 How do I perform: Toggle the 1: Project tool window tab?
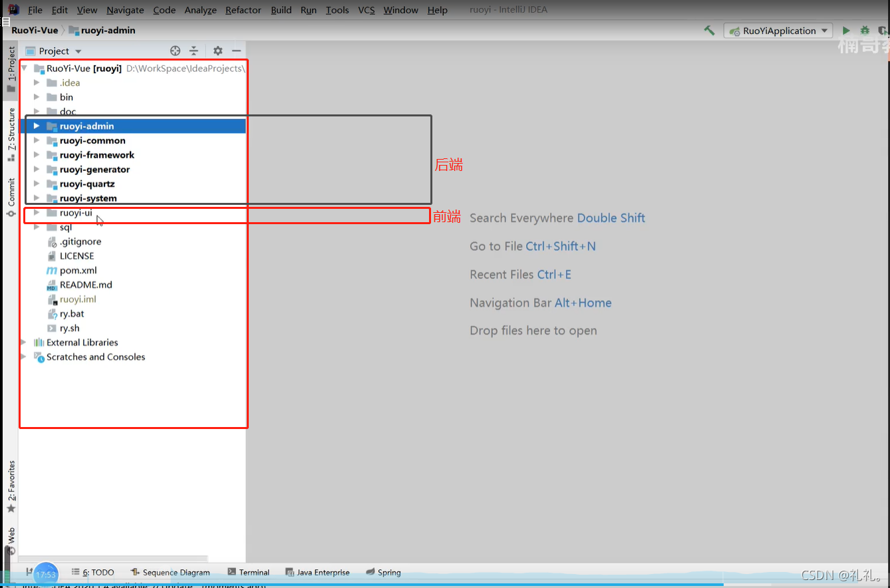tap(11, 69)
